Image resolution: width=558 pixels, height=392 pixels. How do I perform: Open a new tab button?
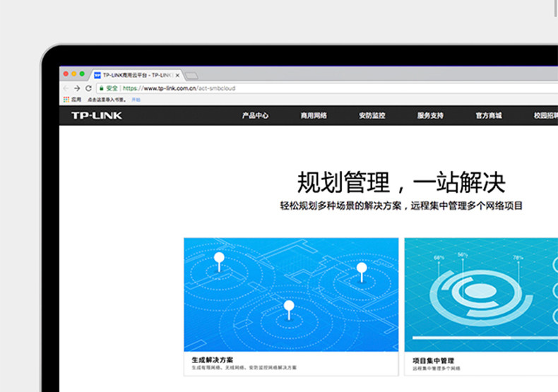(x=191, y=76)
